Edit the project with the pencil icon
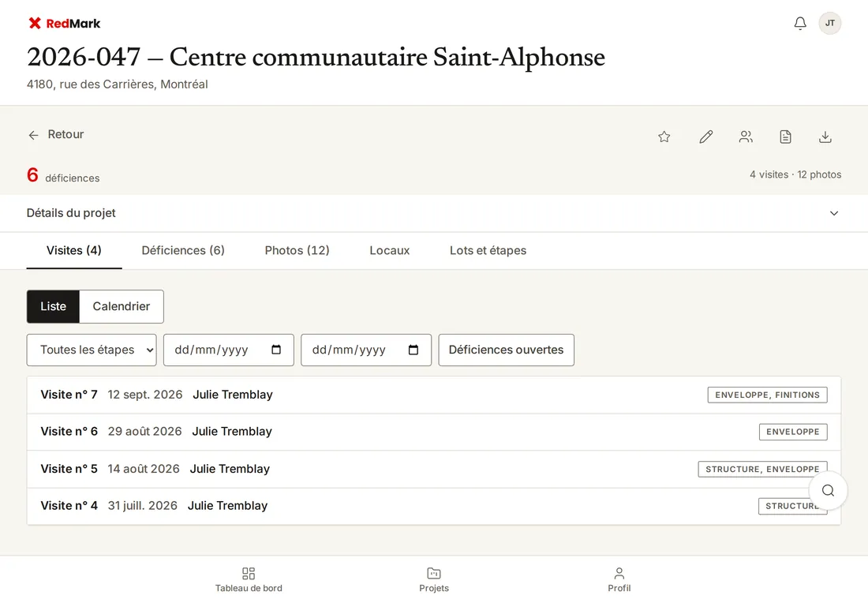Image resolution: width=868 pixels, height=603 pixels. click(x=705, y=137)
